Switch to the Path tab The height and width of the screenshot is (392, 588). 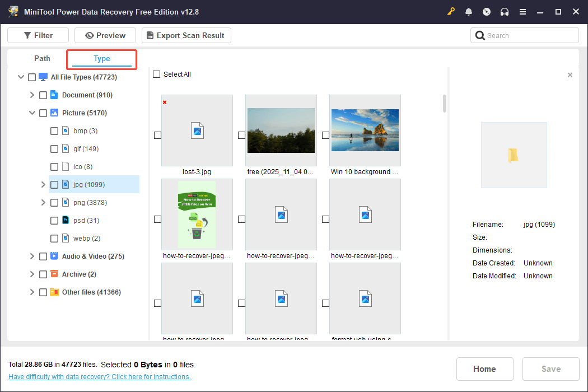(x=42, y=59)
